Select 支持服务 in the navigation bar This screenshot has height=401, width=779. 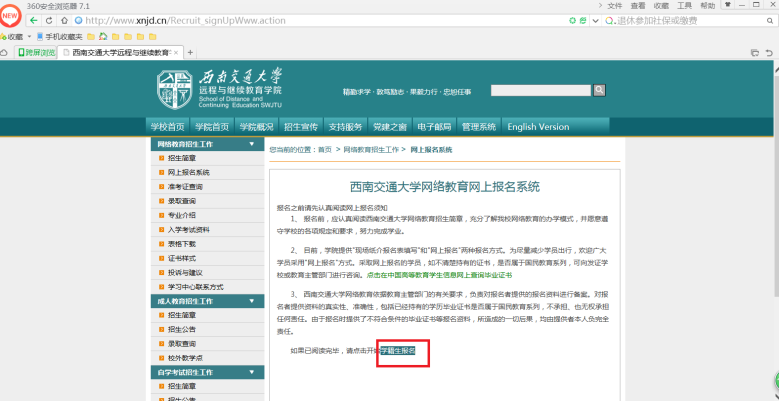345,127
